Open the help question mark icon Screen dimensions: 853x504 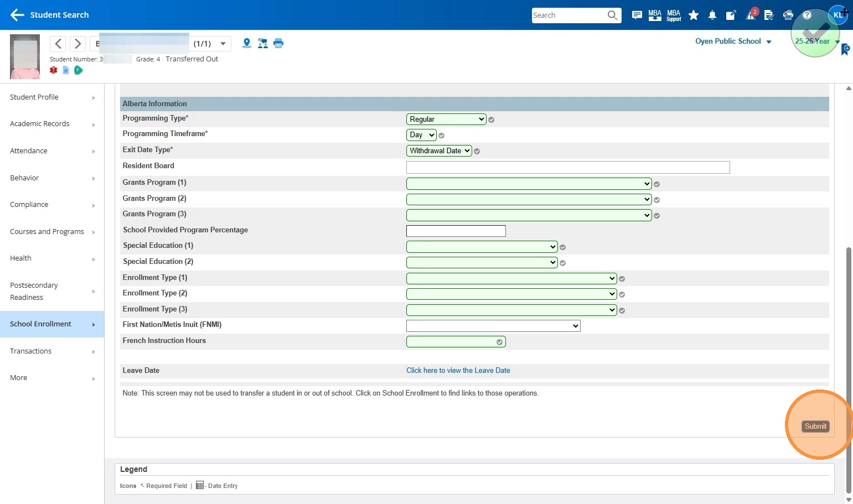tap(807, 15)
